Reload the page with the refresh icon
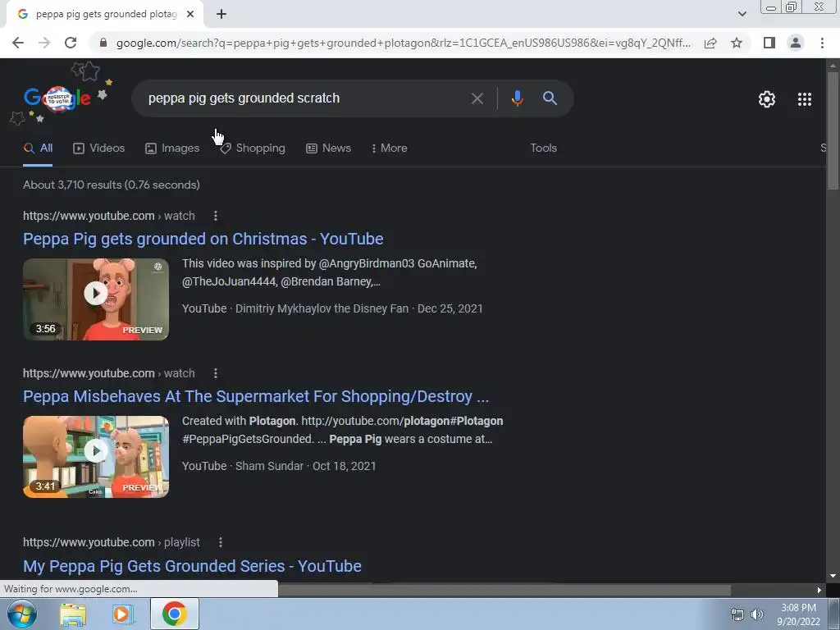Screen dimensions: 840x630 pos(71,43)
